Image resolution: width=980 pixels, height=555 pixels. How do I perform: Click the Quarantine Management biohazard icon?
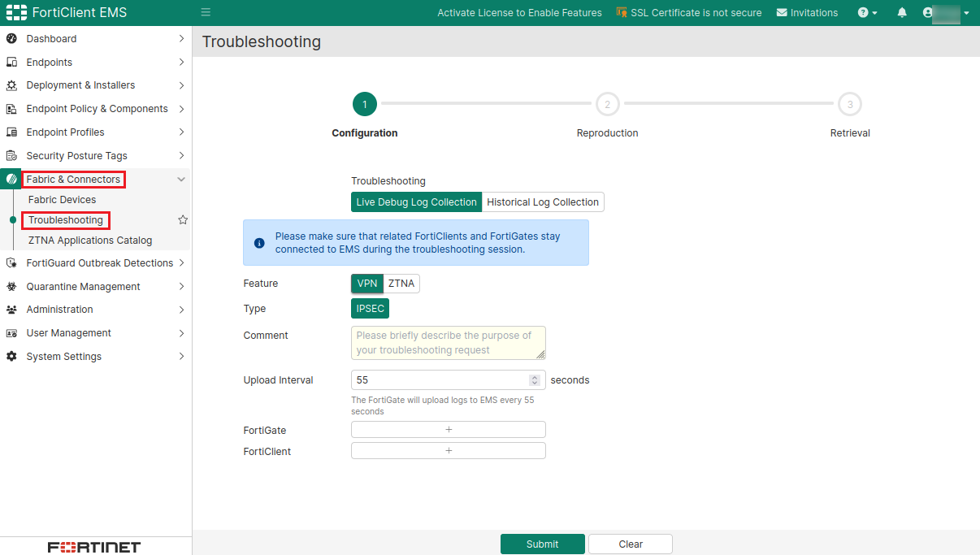11,287
